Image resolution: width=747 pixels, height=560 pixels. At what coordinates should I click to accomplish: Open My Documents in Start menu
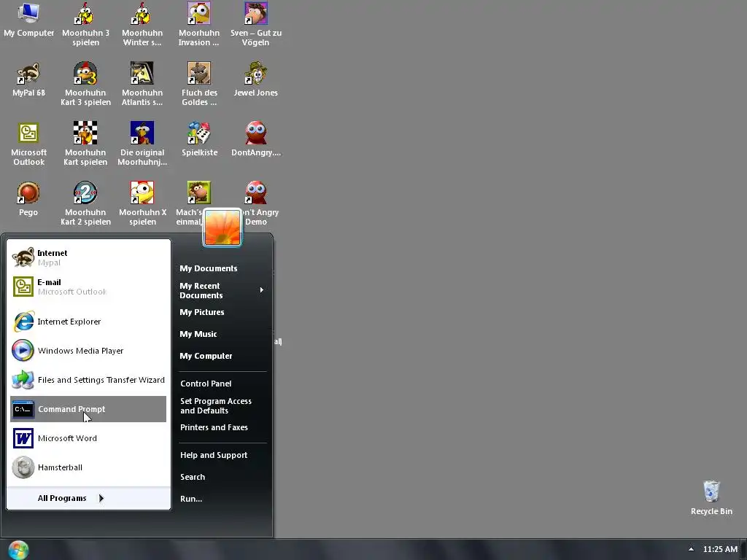click(222, 268)
